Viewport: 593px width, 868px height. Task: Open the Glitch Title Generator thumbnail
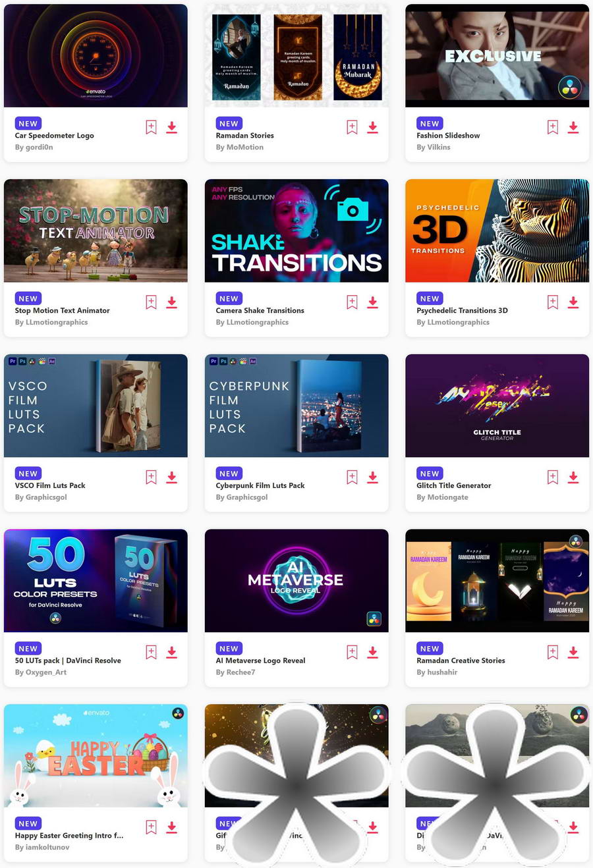(497, 406)
